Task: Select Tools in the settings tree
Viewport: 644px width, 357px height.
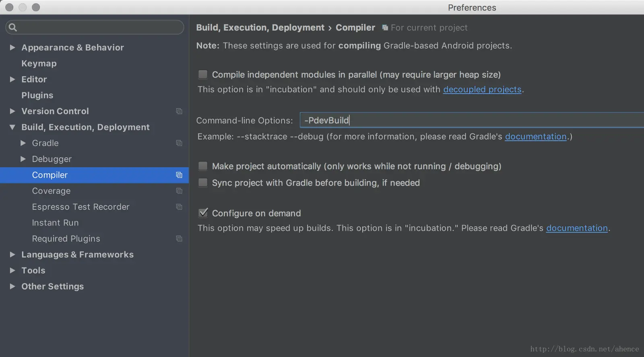Action: 33,271
